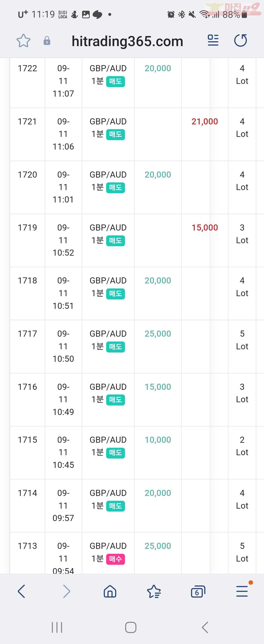Tap profit 25,000 in row 1717

158,334
